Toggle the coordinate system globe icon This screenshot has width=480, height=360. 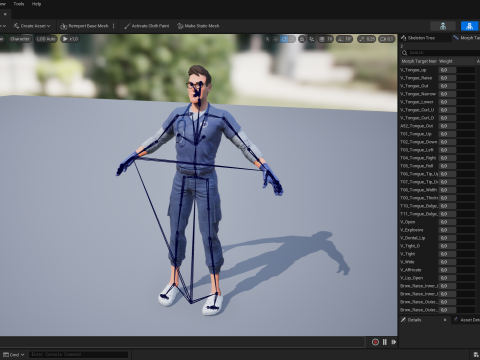(302, 39)
